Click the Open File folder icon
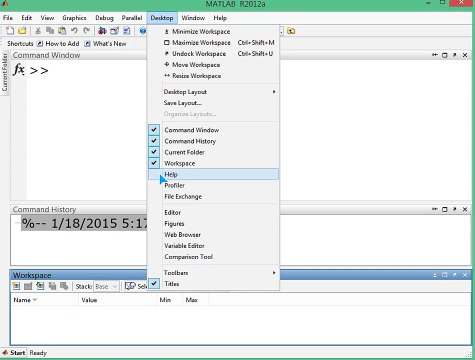Viewport: 475px width, 360px height. (22, 31)
